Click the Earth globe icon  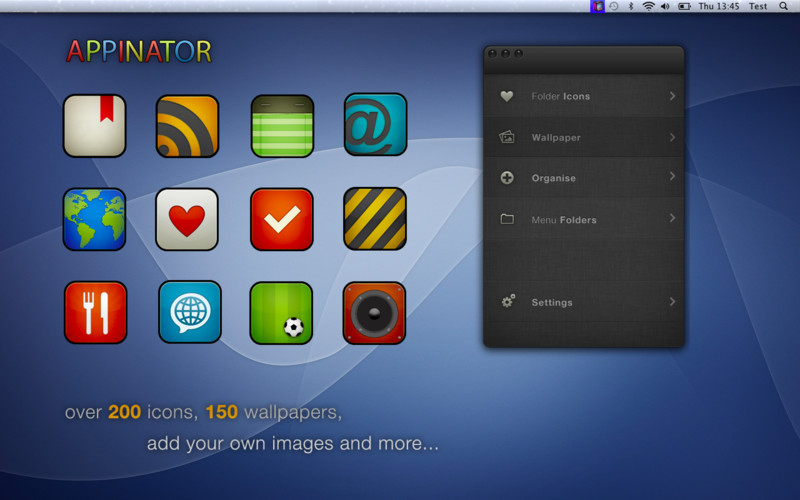(94, 219)
